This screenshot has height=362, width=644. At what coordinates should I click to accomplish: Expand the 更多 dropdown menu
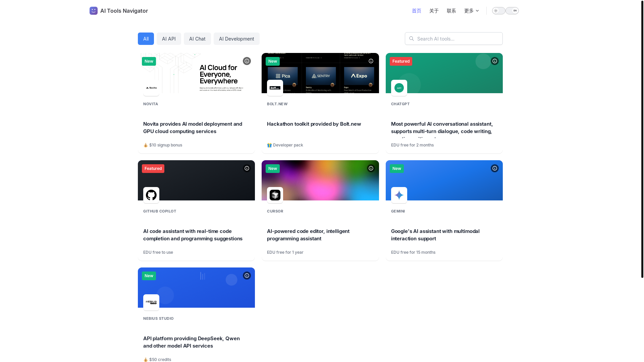472,11
